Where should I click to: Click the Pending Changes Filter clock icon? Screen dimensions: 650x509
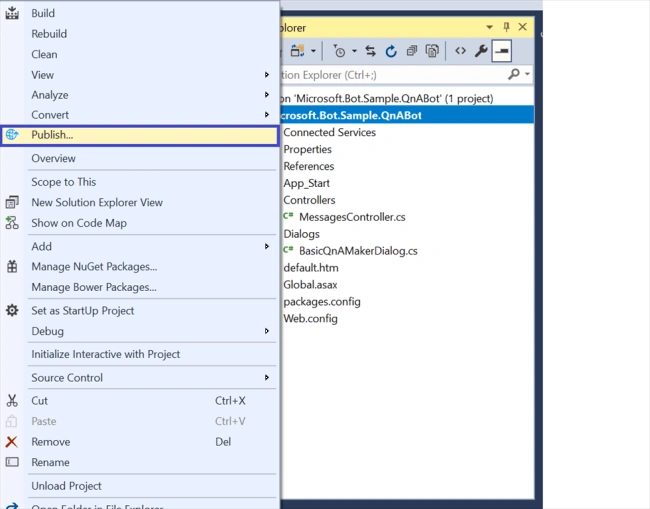340,51
